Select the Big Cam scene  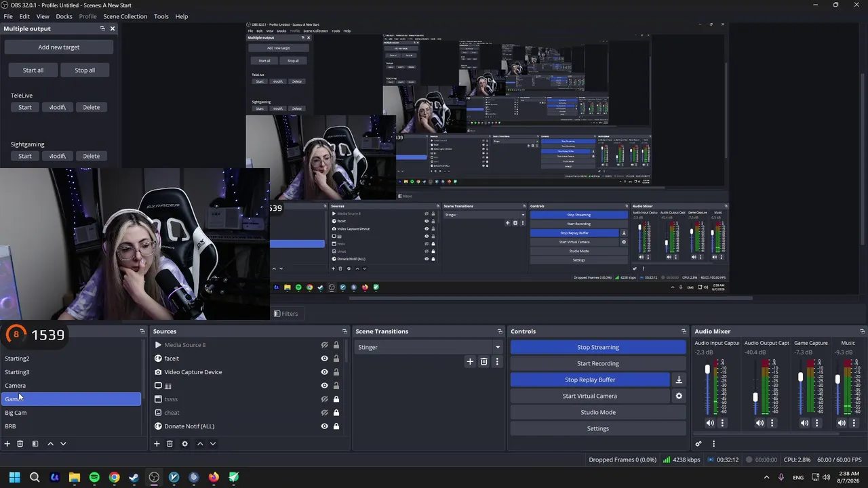(x=71, y=413)
